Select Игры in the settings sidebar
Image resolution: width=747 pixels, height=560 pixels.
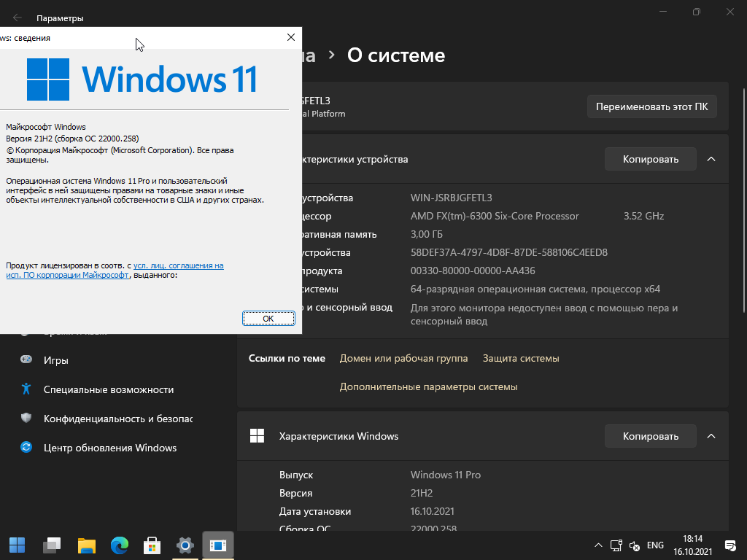(56, 360)
